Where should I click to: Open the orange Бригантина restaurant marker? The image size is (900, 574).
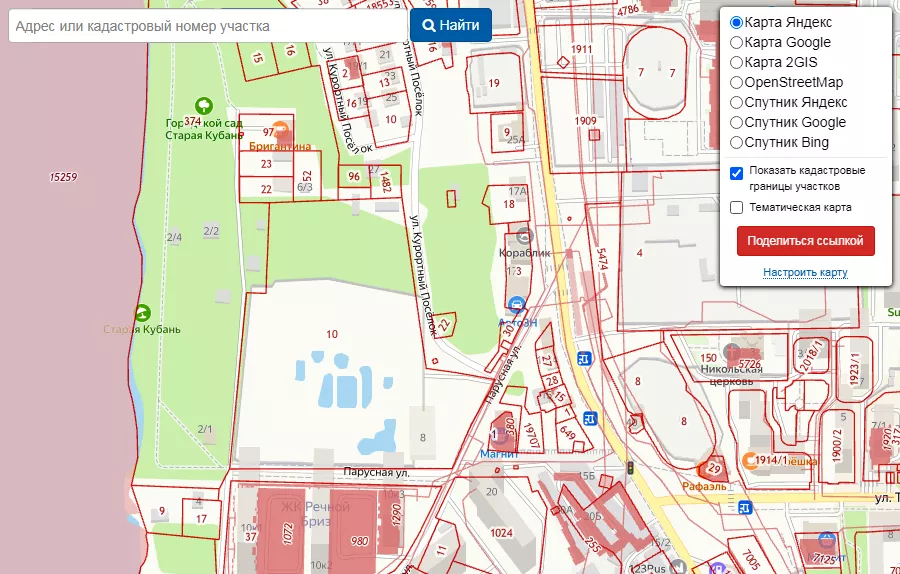click(280, 129)
